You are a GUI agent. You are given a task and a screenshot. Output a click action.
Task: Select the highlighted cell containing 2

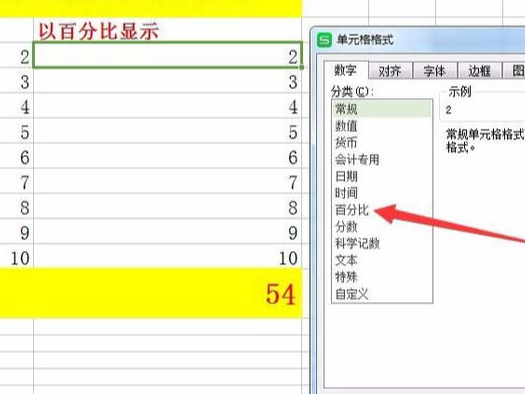coord(167,55)
